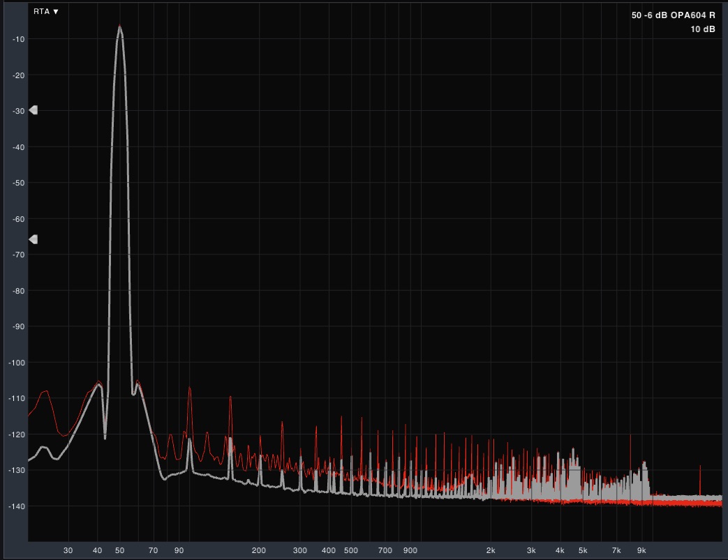Click the -100 dB axis label
Viewport: 728px width, 560px height.
(x=17, y=363)
